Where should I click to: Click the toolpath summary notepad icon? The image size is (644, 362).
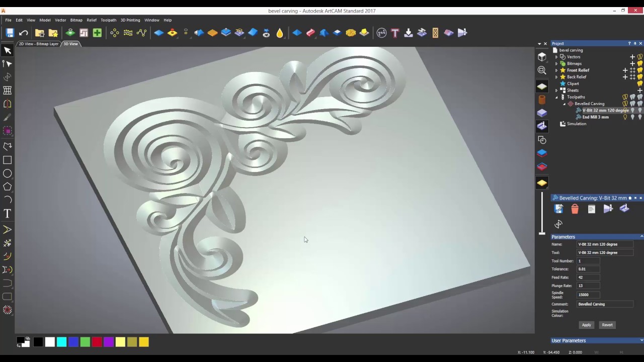pos(592,209)
